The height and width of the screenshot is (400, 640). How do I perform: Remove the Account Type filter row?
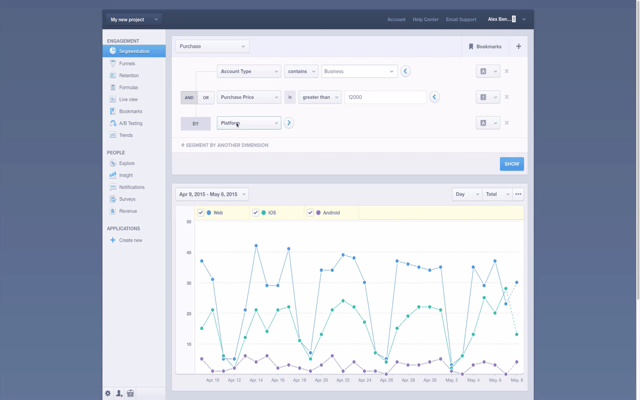coord(507,71)
